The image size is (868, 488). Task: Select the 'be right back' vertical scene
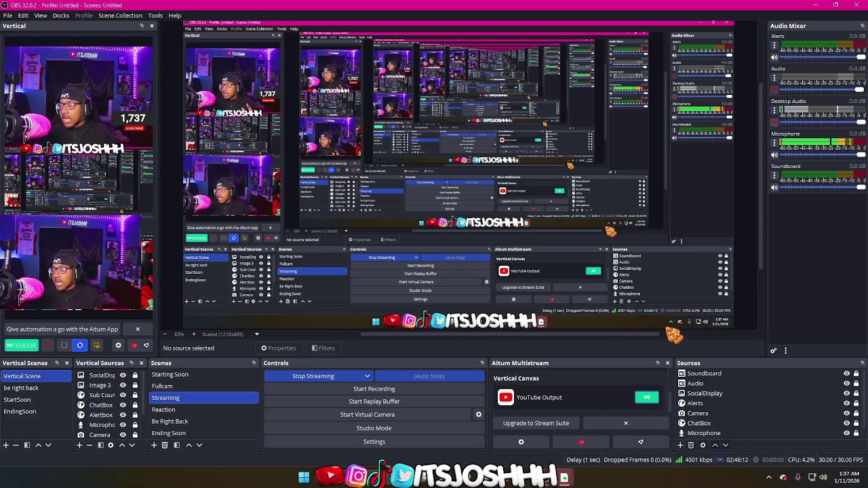pyautogui.click(x=35, y=388)
